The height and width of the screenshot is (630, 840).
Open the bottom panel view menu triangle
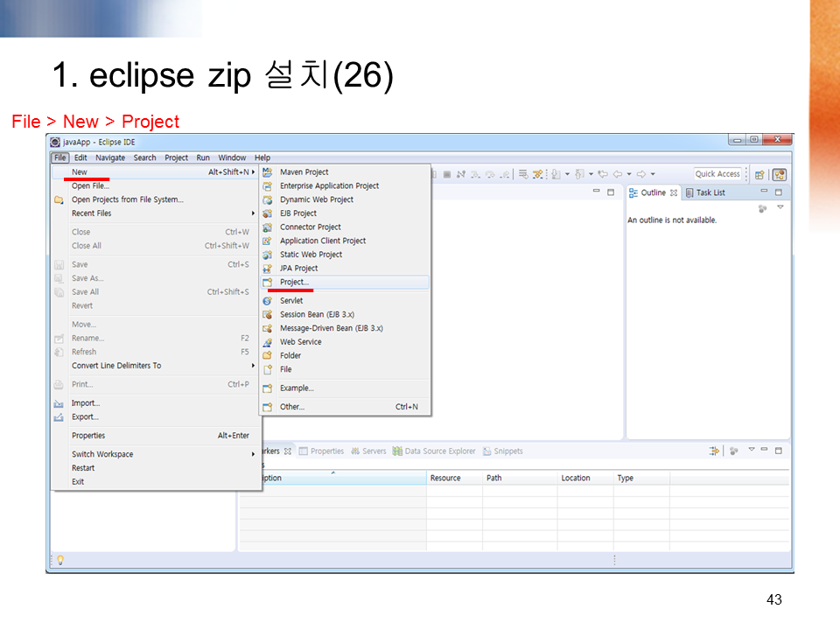[752, 450]
